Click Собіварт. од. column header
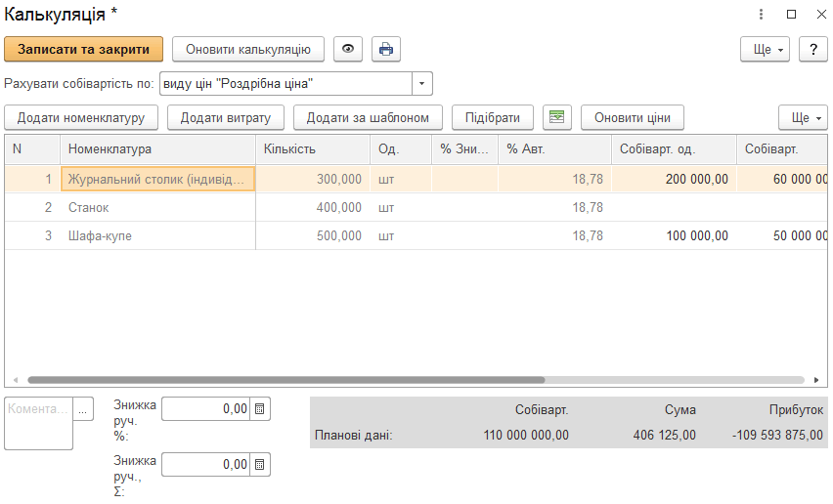This screenshot has height=504, width=833. point(675,149)
